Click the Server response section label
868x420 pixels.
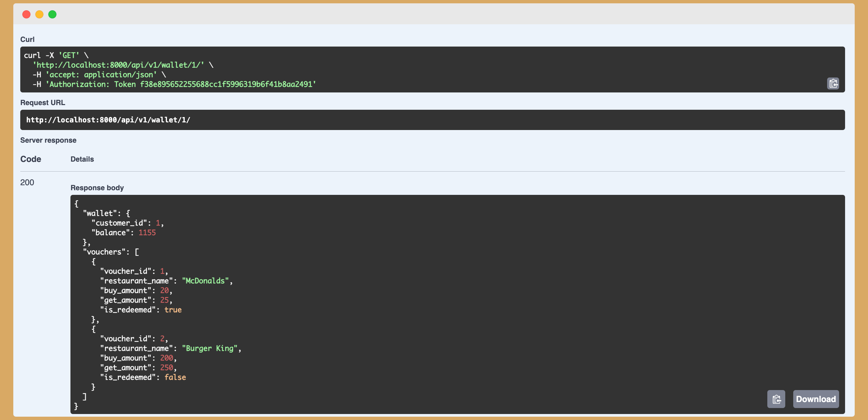click(48, 140)
